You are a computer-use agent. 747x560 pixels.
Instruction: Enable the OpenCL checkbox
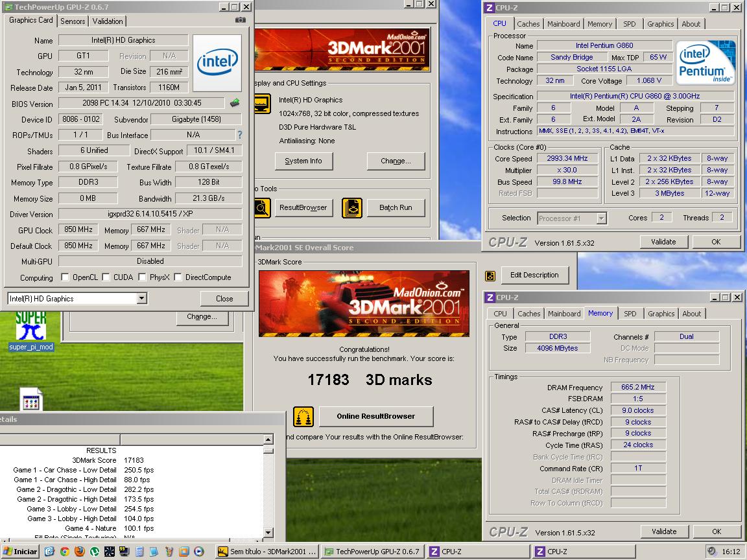[65, 277]
